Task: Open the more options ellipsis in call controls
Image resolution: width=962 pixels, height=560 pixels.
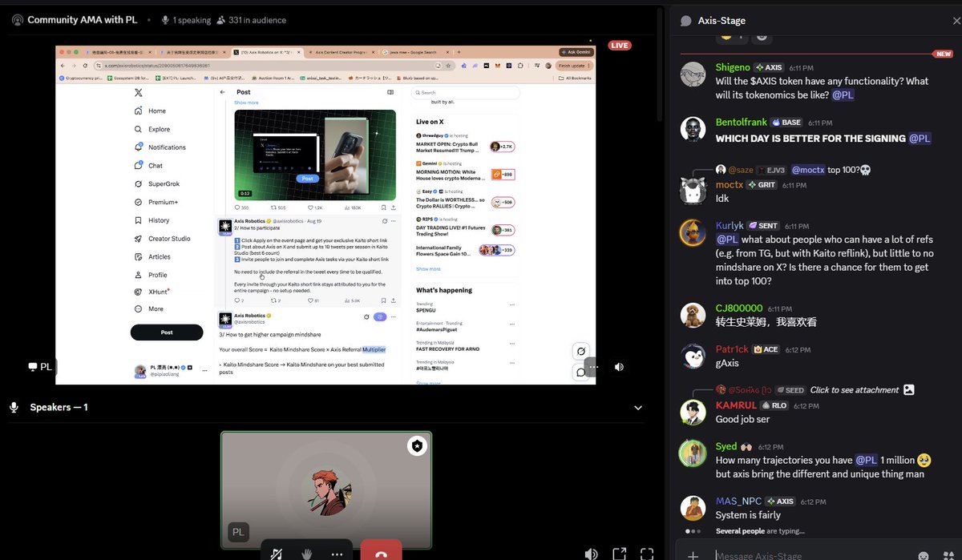Action: point(338,554)
